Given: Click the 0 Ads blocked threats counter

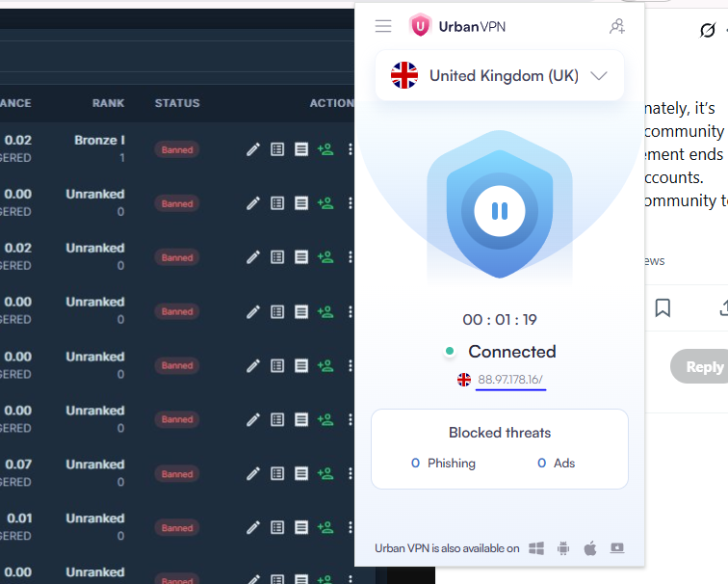Looking at the screenshot, I should point(557,464).
